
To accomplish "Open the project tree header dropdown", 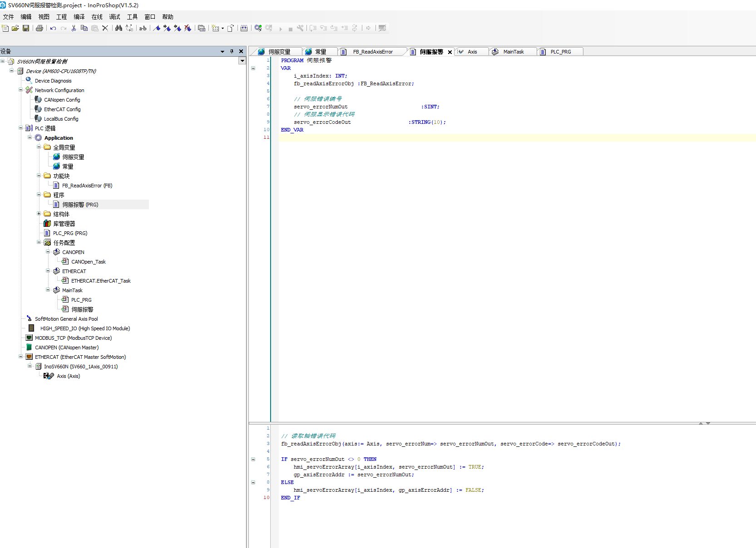I will tap(242, 61).
